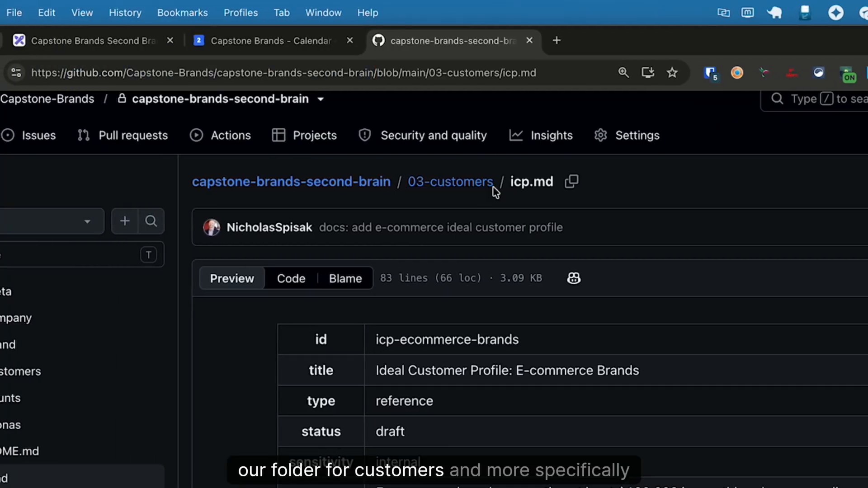Open the Projects tab
This screenshot has width=868, height=488.
click(304, 136)
